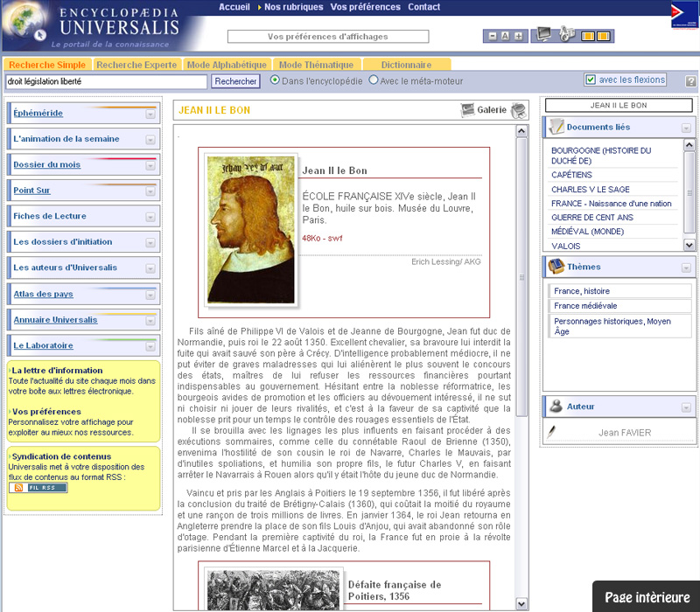The width and height of the screenshot is (700, 612).
Task: Click the monitor display icon
Action: (544, 34)
